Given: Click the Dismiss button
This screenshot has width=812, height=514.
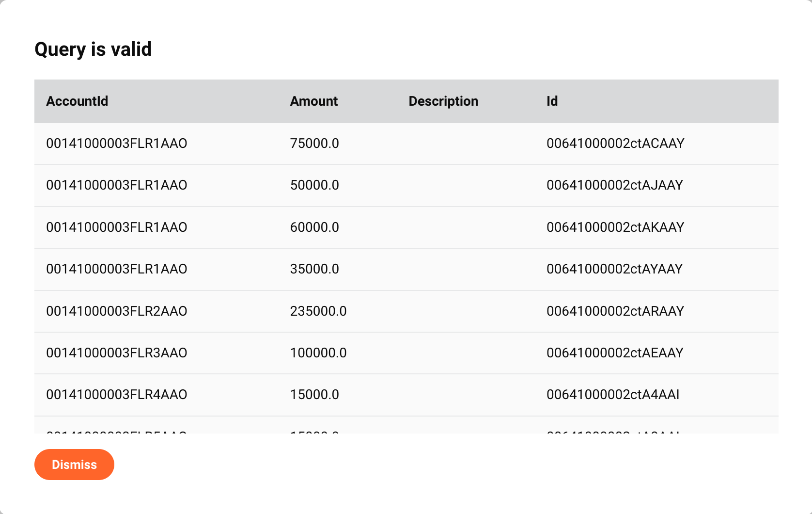Looking at the screenshot, I should coord(74,465).
